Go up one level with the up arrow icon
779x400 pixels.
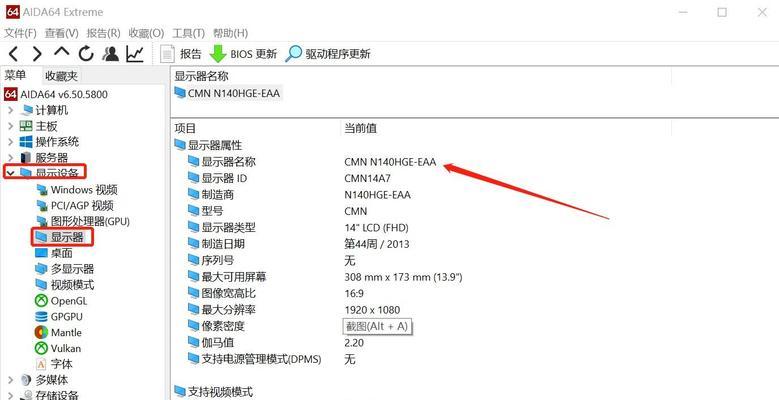point(62,52)
